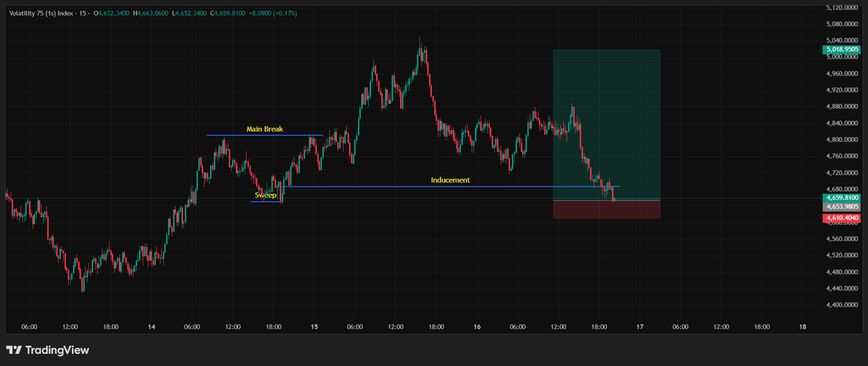Click the 4,760.0000 price axis label
868x366 pixels.
click(842, 156)
